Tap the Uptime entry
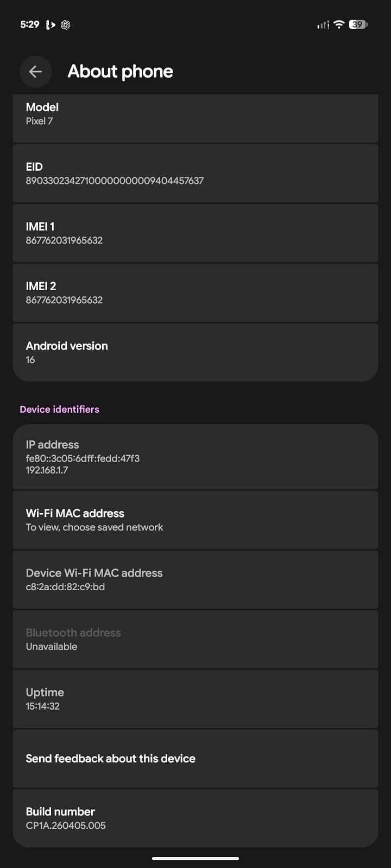The height and width of the screenshot is (868, 391). coord(195,699)
